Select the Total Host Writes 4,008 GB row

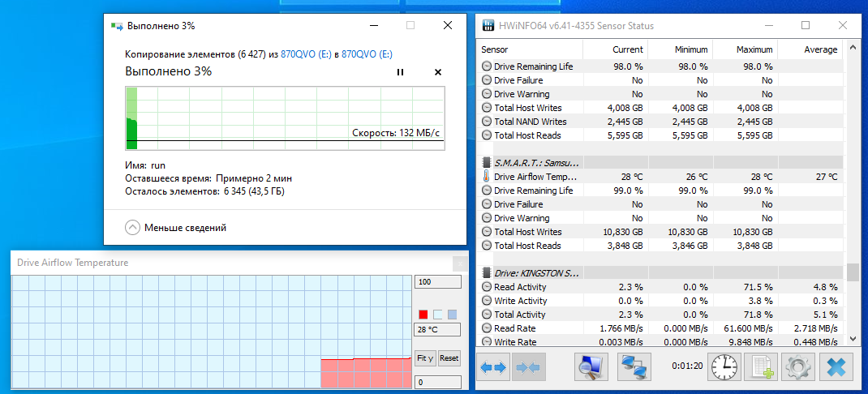pyautogui.click(x=660, y=108)
